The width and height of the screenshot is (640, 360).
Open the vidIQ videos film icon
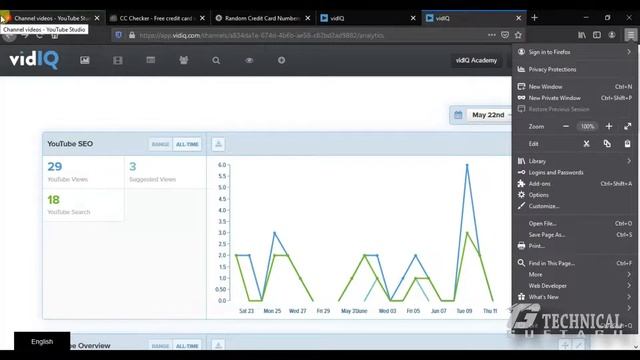click(x=118, y=60)
